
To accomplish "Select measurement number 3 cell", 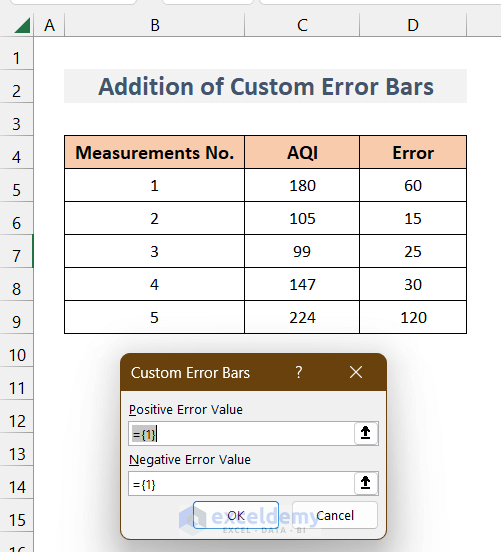I will pyautogui.click(x=155, y=251).
